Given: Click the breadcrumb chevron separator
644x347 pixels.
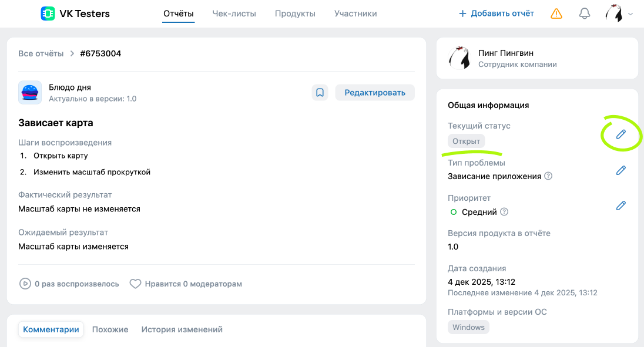Looking at the screenshot, I should pyautogui.click(x=72, y=54).
